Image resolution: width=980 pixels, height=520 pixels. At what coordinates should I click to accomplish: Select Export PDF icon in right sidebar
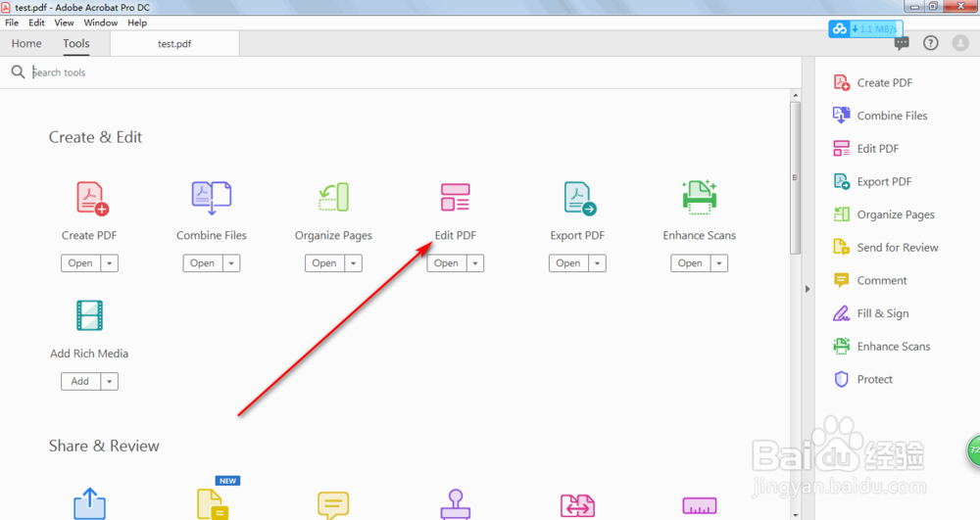point(841,181)
